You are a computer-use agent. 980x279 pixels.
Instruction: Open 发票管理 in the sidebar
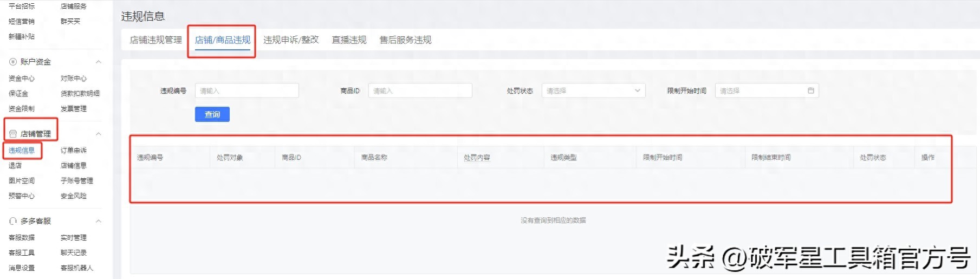coord(74,109)
